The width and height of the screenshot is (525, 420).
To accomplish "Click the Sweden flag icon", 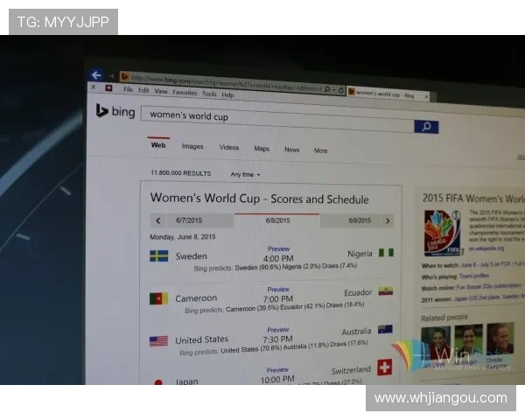I will coord(158,256).
